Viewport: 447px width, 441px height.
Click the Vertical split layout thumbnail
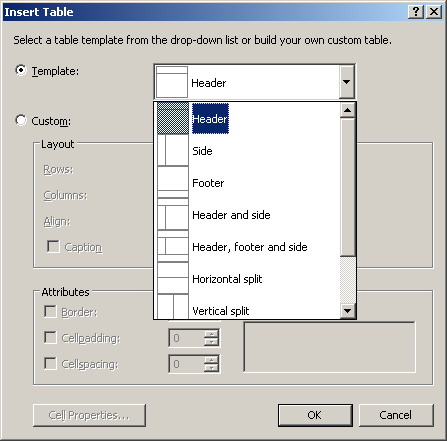173,307
